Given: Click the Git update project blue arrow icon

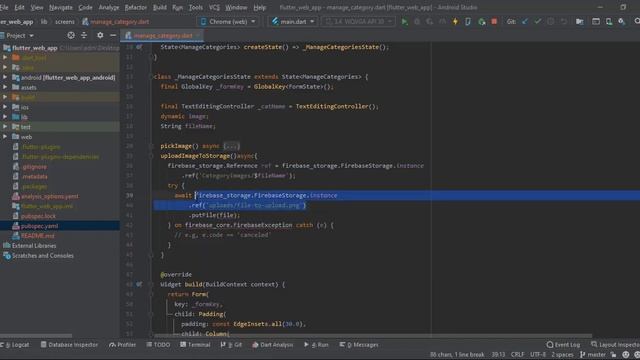Looking at the screenshot, I should (525, 22).
